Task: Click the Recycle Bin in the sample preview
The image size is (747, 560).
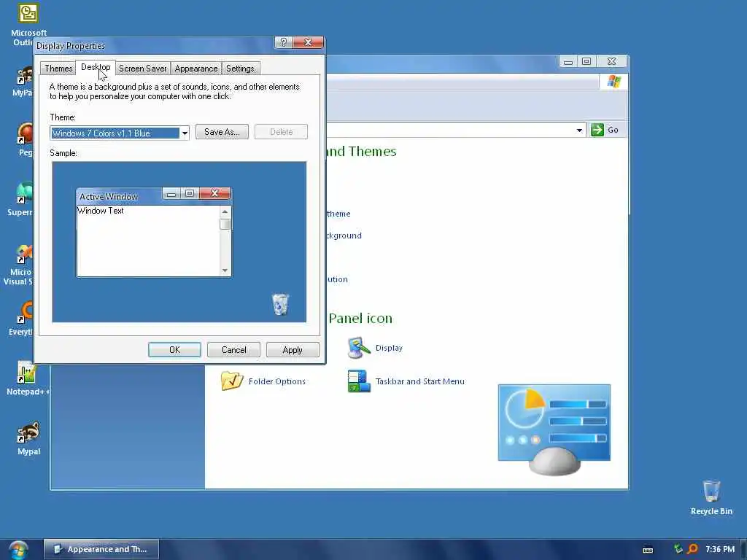Action: coord(280,304)
